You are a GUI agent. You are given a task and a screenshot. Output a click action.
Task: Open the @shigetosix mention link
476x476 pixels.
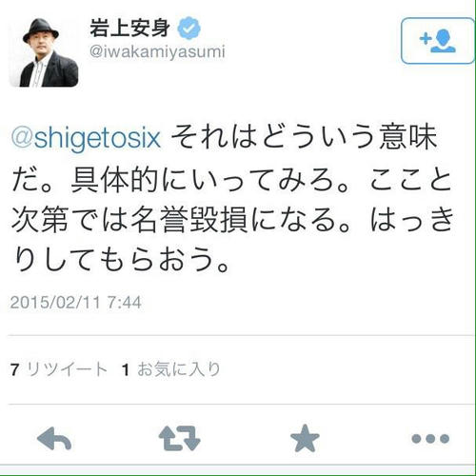pyautogui.click(x=86, y=138)
